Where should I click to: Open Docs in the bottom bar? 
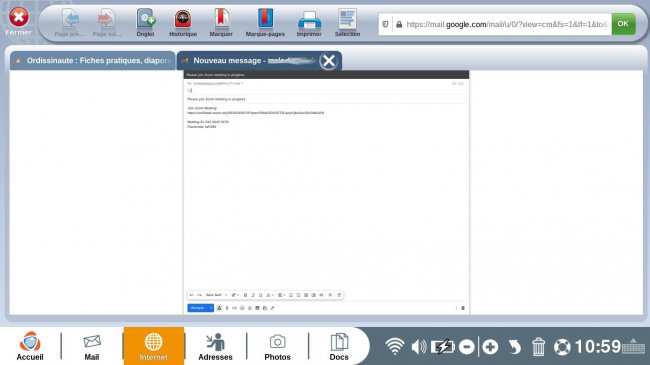pyautogui.click(x=339, y=346)
